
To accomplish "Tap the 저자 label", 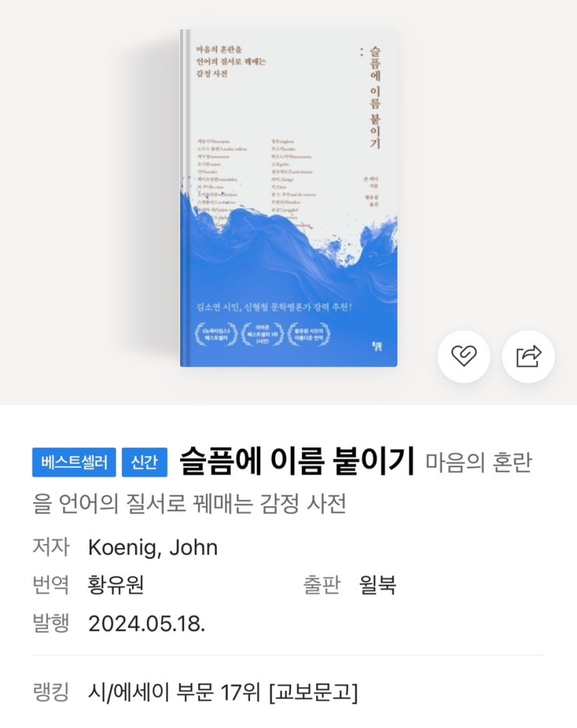I will [x=51, y=547].
